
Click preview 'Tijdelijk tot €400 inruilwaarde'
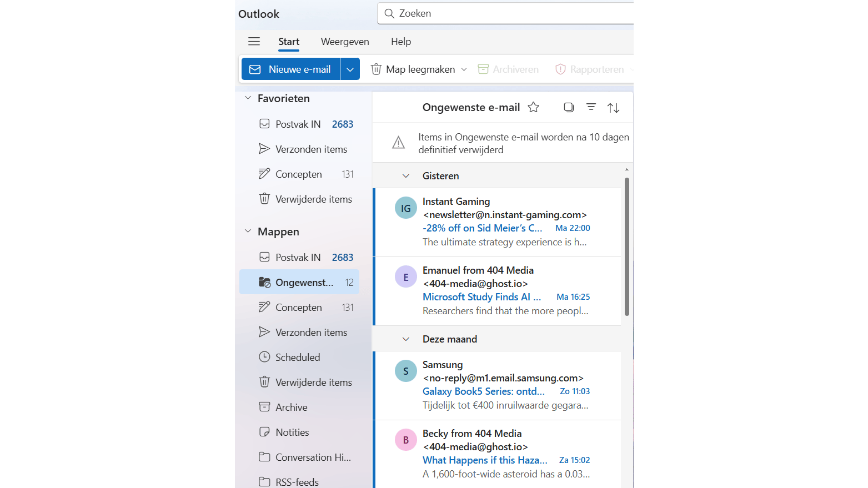[505, 405]
